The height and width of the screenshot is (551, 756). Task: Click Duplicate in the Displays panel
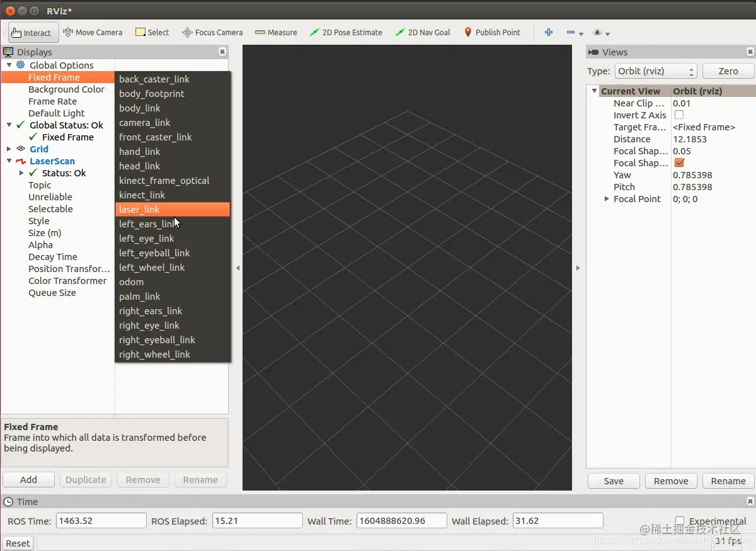(86, 480)
